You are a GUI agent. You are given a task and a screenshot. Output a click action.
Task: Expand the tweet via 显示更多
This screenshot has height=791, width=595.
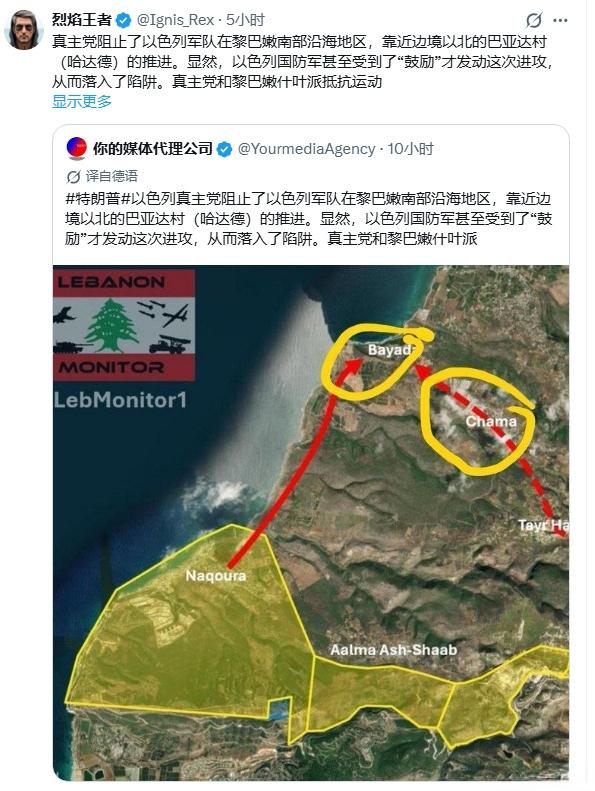(x=82, y=101)
